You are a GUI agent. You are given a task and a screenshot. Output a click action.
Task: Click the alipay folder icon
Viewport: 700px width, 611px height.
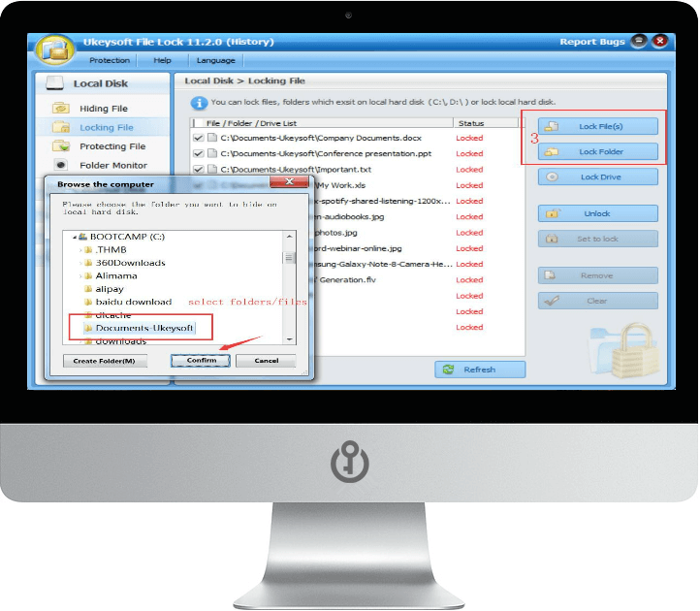[x=88, y=289]
